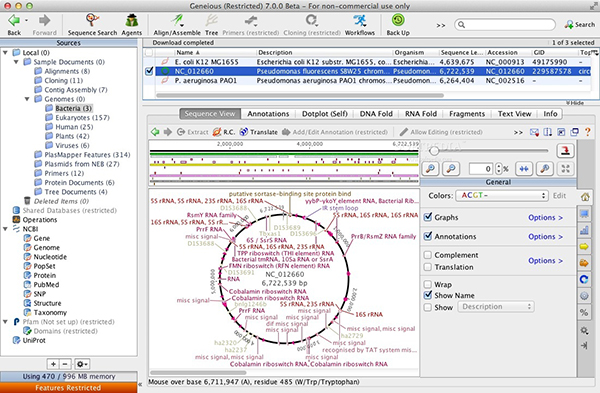Screen dimensions: 600x393
Task: Toggle the Graphs checkbox
Action: click(428, 217)
